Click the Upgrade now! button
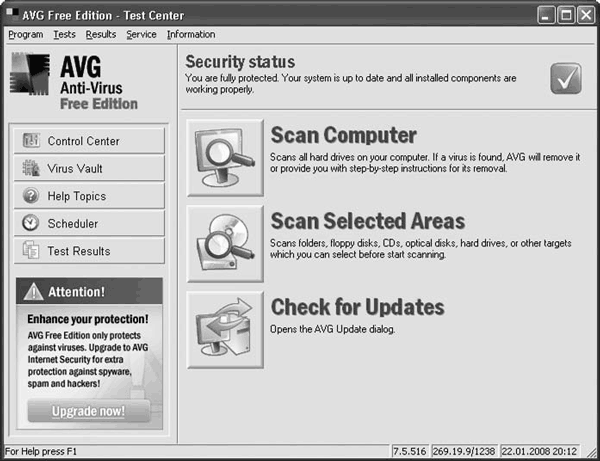Image resolution: width=600 pixels, height=461 pixels. click(88, 411)
